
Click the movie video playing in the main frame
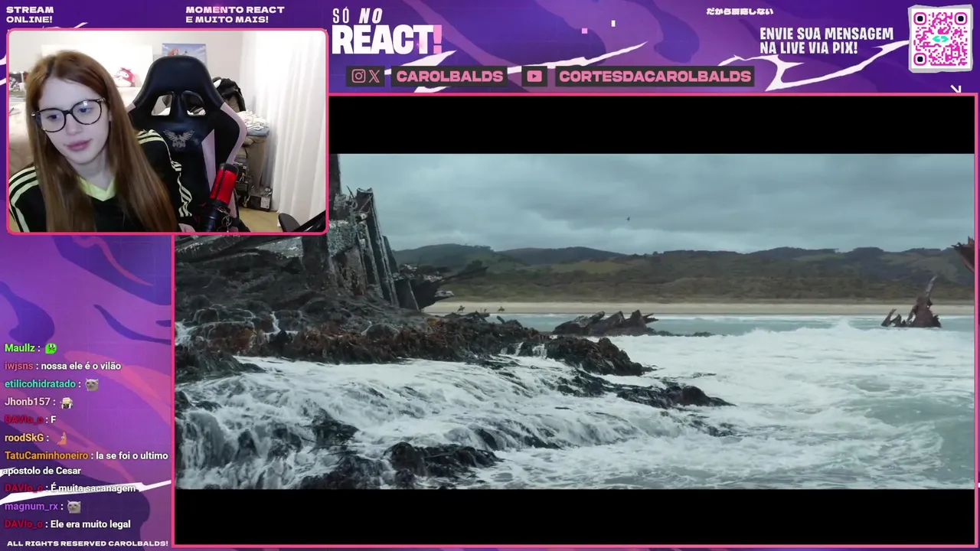575,321
